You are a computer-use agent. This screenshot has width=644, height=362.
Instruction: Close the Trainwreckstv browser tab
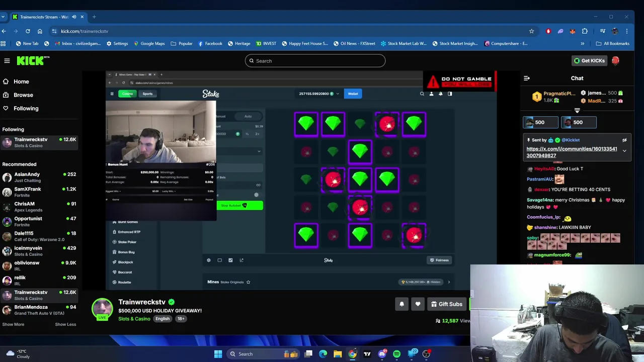click(x=82, y=17)
